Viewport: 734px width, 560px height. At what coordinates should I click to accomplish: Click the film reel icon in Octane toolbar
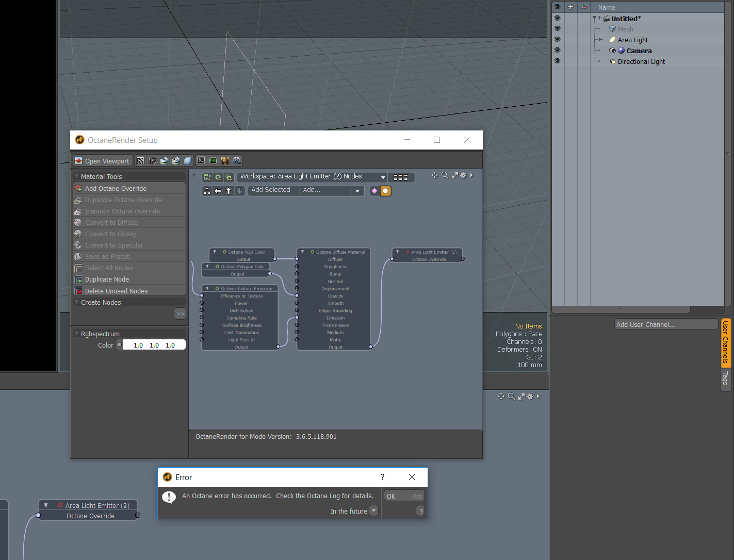coord(237,161)
